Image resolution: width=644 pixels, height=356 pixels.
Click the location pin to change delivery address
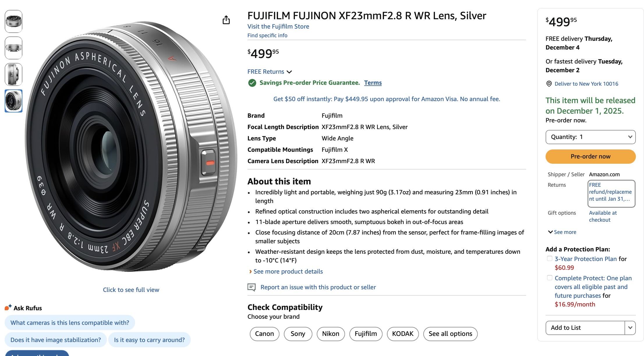[x=550, y=84]
